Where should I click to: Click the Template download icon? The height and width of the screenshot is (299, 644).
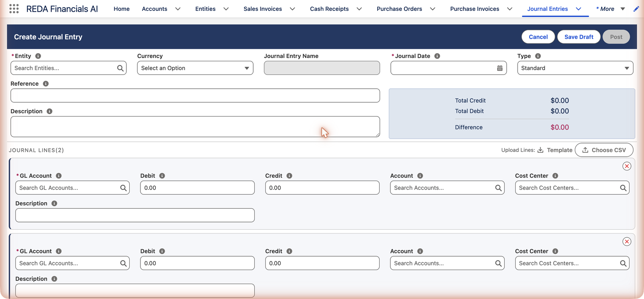point(541,150)
